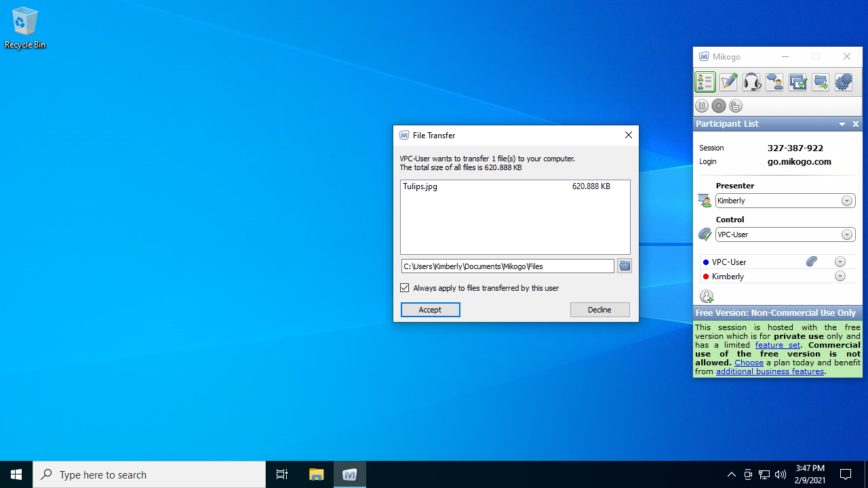The image size is (868, 488).
Task: Expand the Presenter dropdown showing Kimberly
Action: pos(847,201)
